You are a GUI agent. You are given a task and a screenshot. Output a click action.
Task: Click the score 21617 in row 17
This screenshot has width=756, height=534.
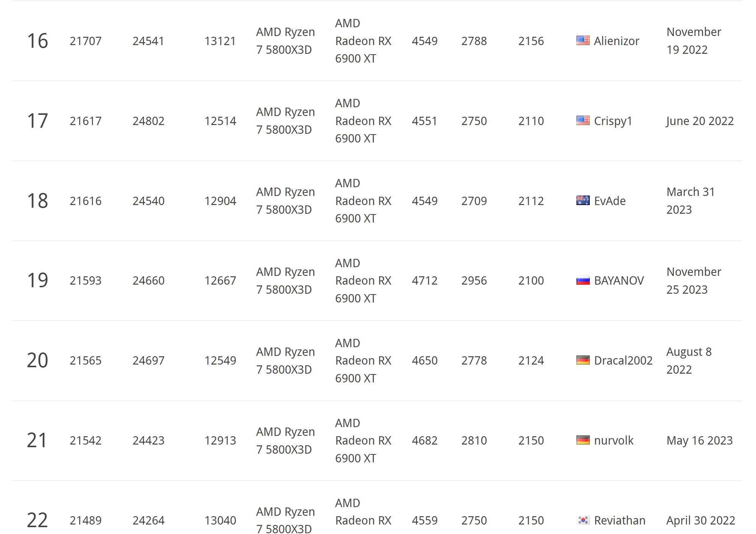tap(86, 121)
